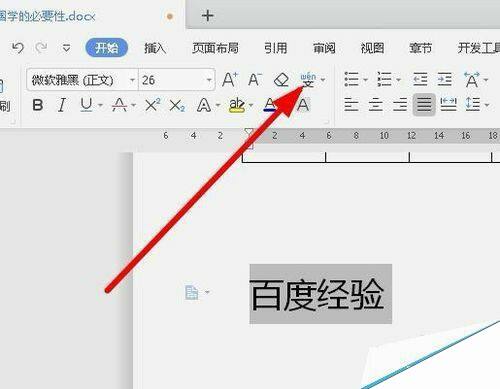Click the pinyin guide wén icon
This screenshot has width=500, height=389.
tap(308, 80)
